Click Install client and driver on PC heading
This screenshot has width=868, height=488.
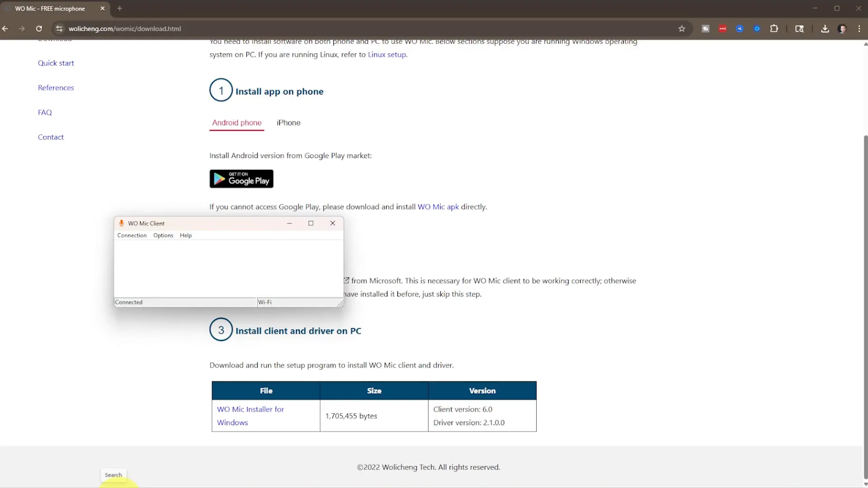click(298, 331)
